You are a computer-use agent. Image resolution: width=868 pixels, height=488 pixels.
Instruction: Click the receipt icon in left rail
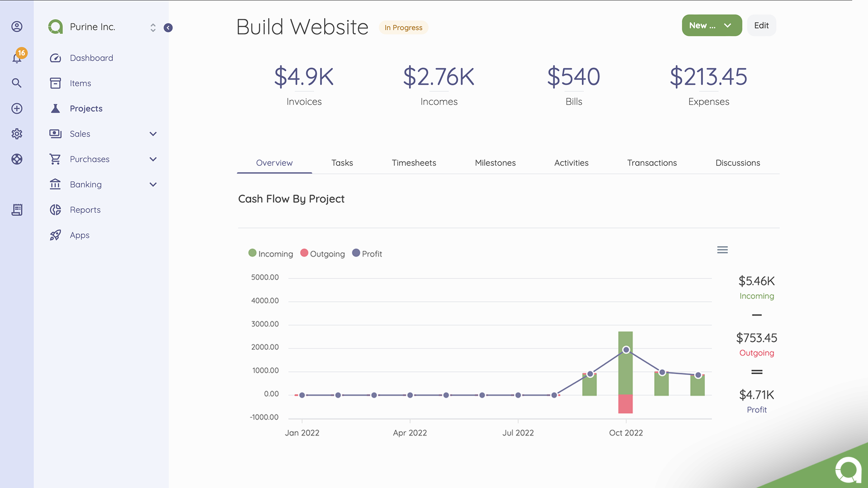tap(17, 210)
